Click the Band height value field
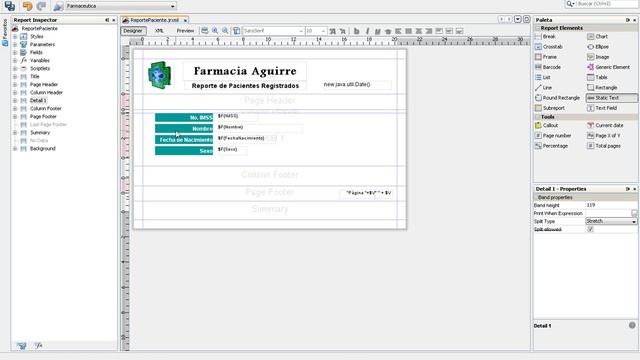 pos(611,205)
